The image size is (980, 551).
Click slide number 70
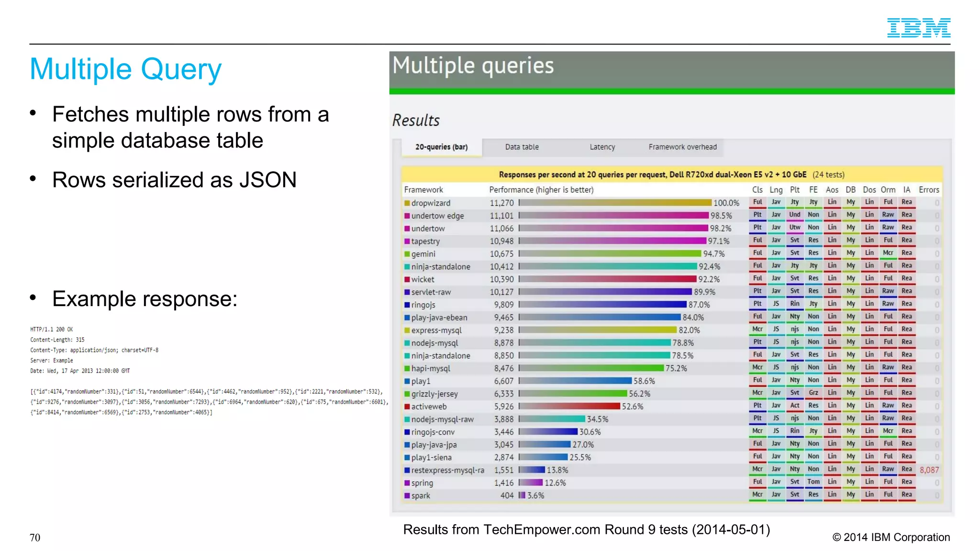tap(35, 538)
